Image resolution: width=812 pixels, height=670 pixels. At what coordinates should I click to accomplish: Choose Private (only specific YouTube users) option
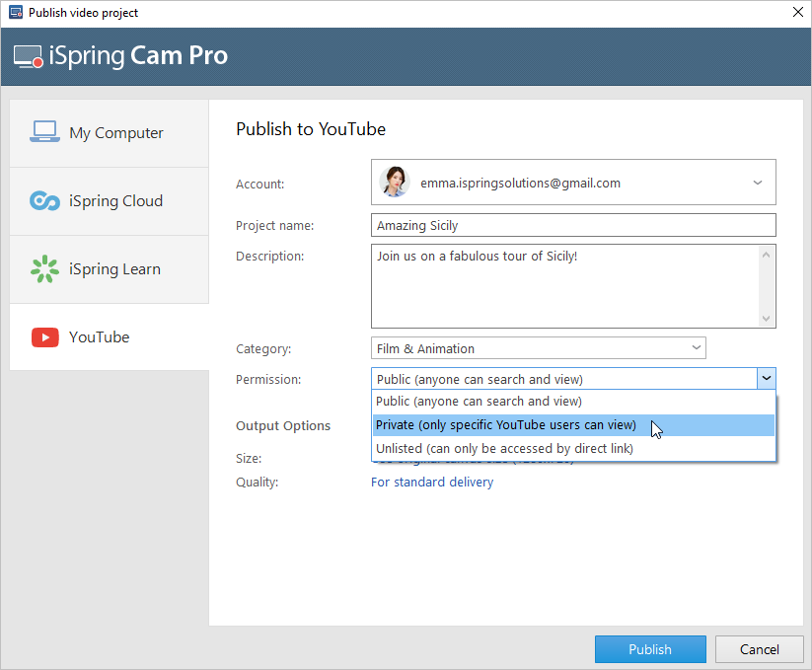pyautogui.click(x=573, y=425)
